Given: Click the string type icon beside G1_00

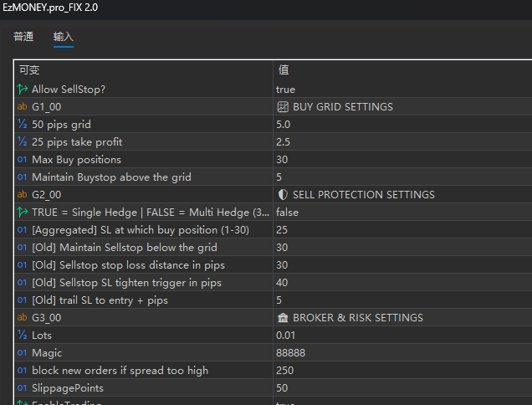Looking at the screenshot, I should (x=22, y=107).
